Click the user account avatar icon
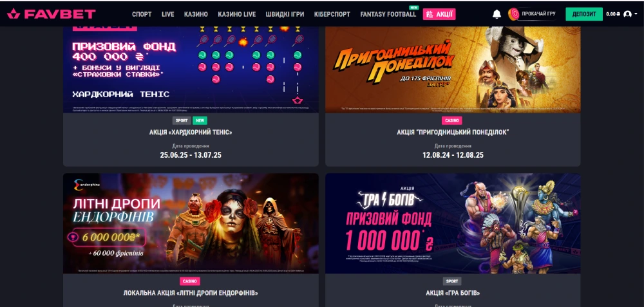Screen dimensions: 644x307 [x=627, y=14]
